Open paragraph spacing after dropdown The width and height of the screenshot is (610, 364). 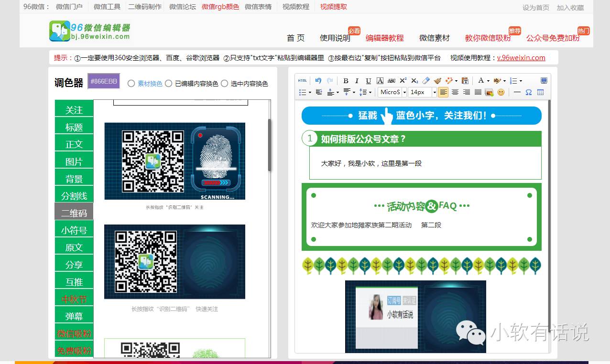(x=354, y=92)
